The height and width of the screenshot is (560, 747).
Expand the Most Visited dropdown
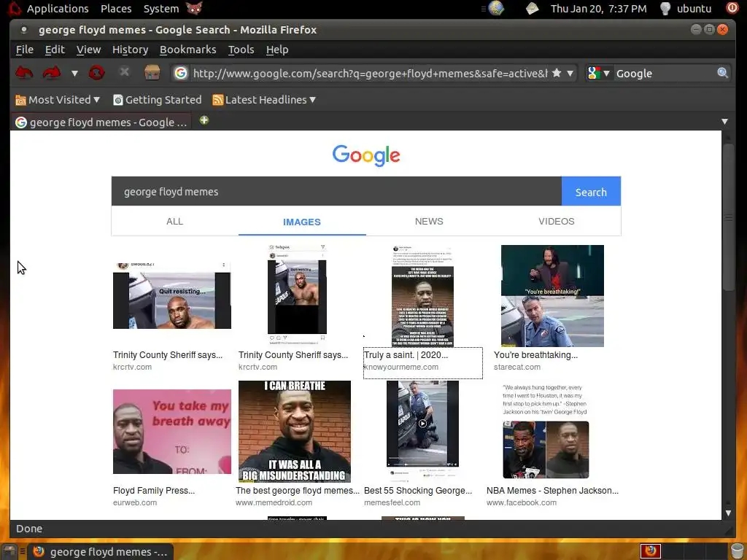(97, 100)
